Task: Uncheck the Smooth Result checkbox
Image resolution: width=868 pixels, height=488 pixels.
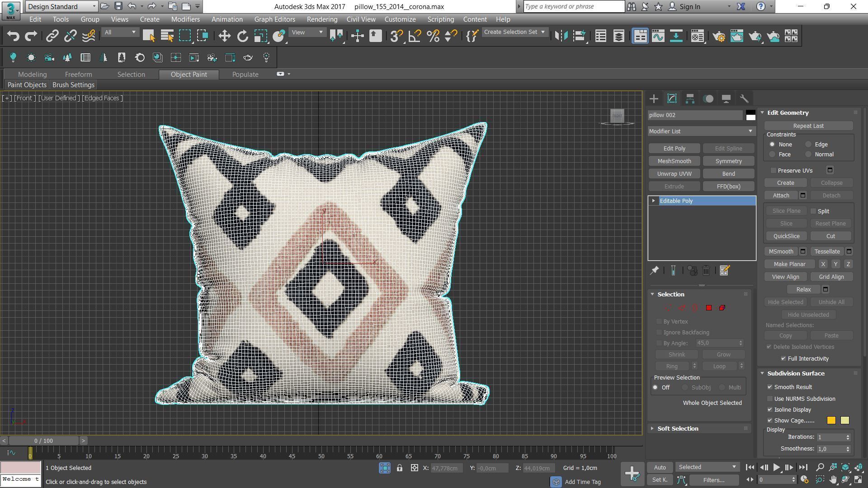Action: pos(770,387)
